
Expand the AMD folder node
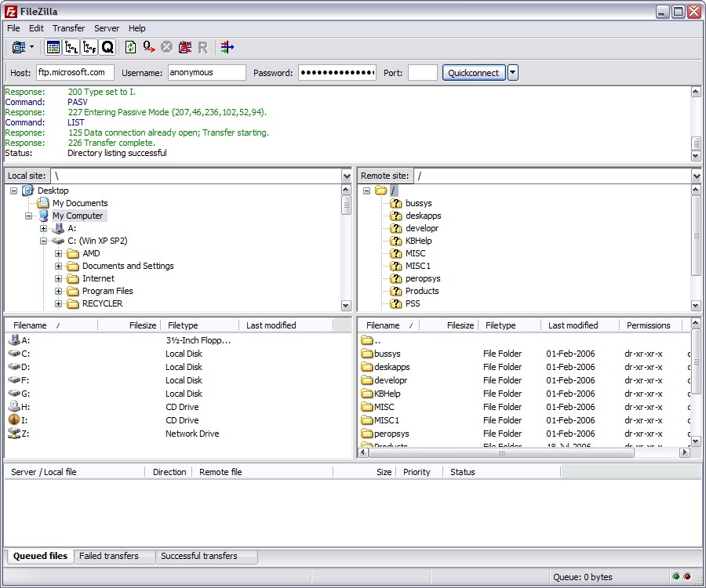click(59, 254)
